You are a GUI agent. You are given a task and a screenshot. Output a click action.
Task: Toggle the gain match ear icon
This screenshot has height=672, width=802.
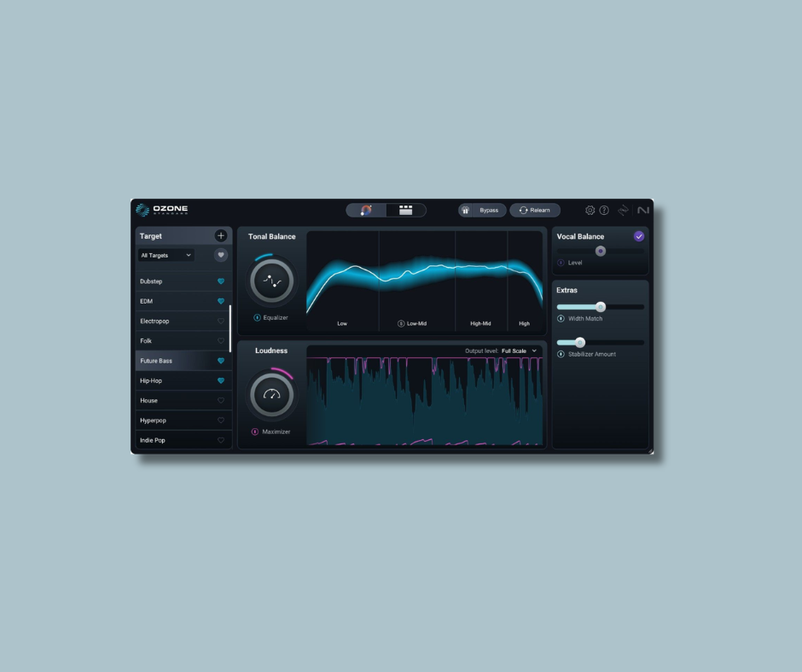tap(466, 210)
